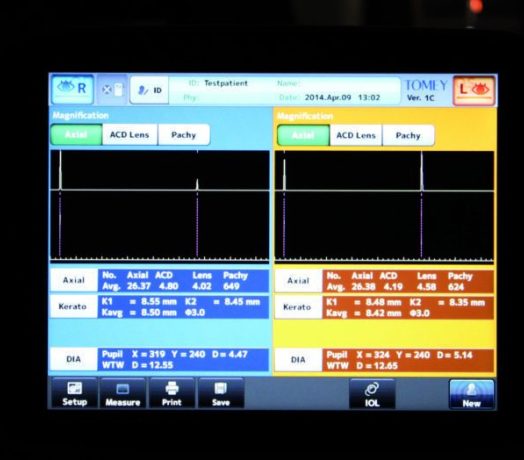This screenshot has height=460, width=524.
Task: Start a New patient session
Action: tap(472, 395)
